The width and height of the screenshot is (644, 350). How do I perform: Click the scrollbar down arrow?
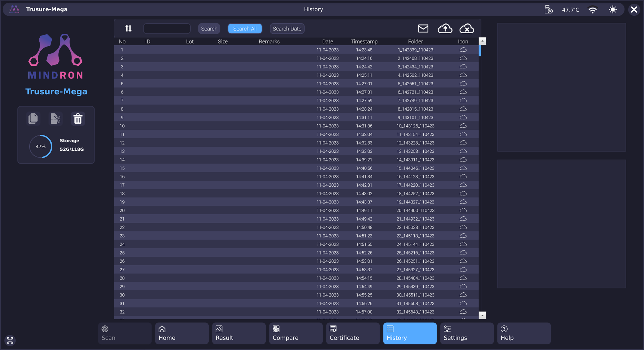pyautogui.click(x=482, y=315)
